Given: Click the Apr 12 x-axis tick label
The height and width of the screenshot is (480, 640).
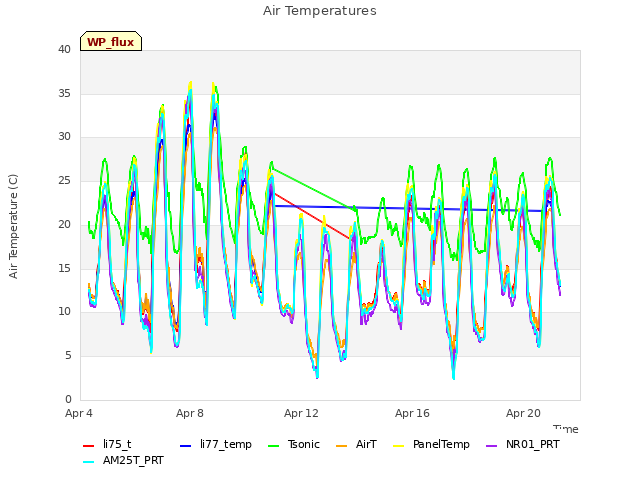Looking at the screenshot, I should tap(301, 413).
